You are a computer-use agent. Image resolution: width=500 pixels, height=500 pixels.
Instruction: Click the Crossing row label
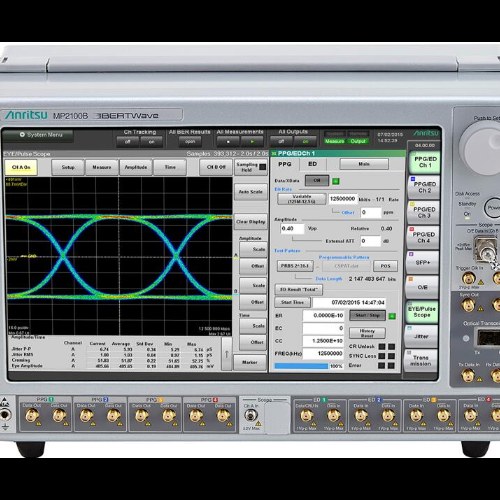[x=21, y=360]
